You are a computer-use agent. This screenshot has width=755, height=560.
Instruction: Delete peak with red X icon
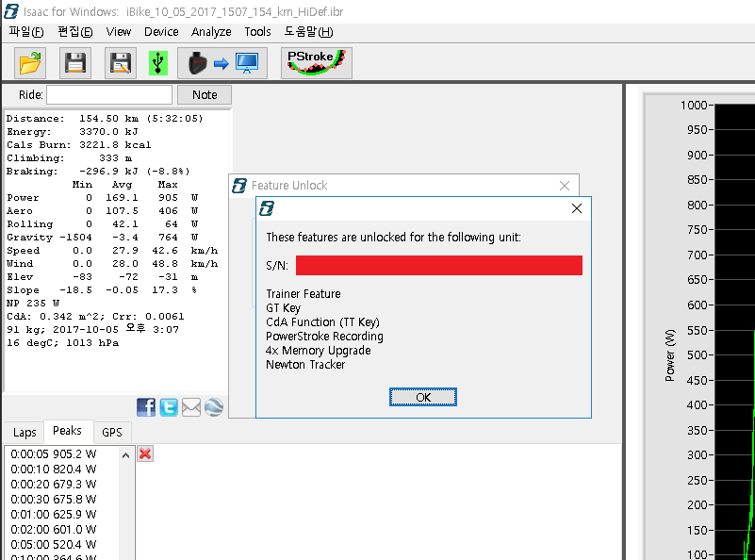[145, 453]
